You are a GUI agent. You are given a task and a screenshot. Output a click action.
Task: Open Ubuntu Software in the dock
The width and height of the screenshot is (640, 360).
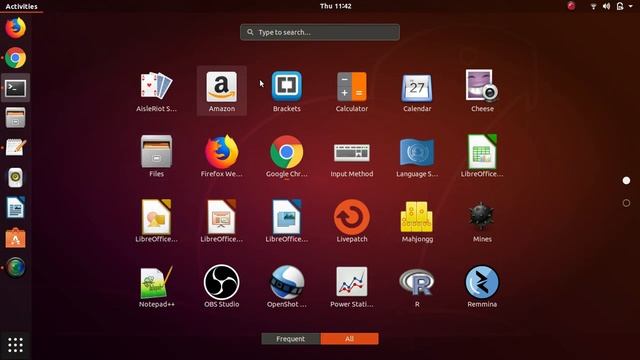(x=16, y=238)
